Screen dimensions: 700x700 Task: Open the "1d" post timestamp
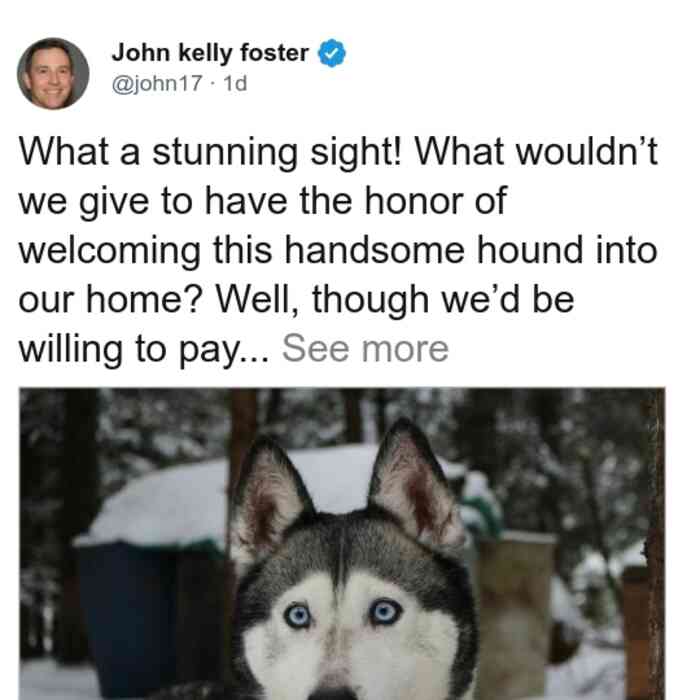click(x=235, y=83)
